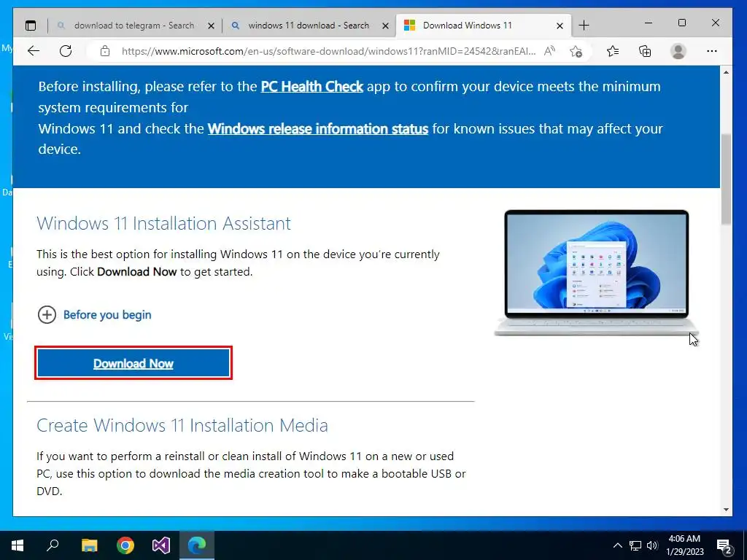Click the 'Windows 11 Installation Assistant' heading

click(x=163, y=223)
